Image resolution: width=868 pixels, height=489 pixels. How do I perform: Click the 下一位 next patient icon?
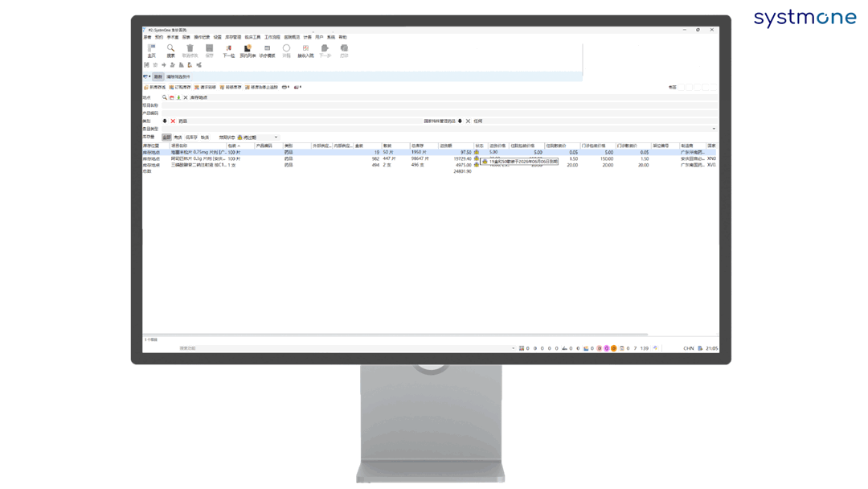(228, 50)
